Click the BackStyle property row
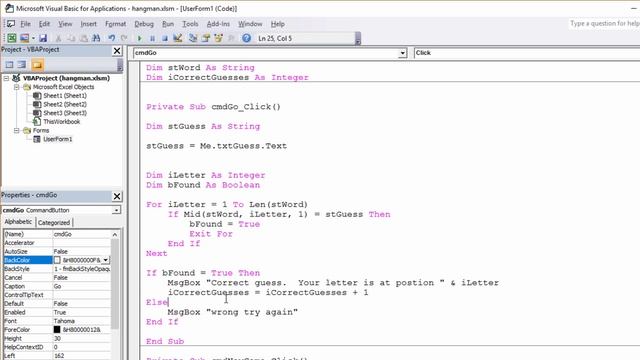 tap(57, 269)
